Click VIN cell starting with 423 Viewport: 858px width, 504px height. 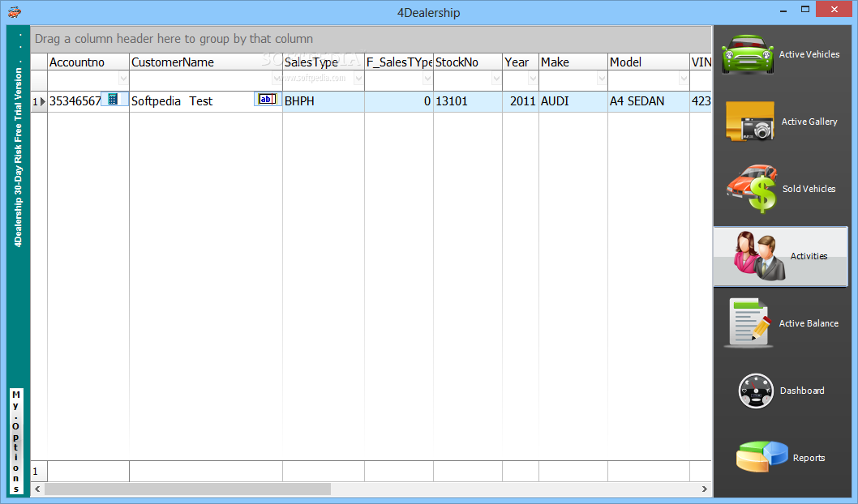pyautogui.click(x=701, y=101)
